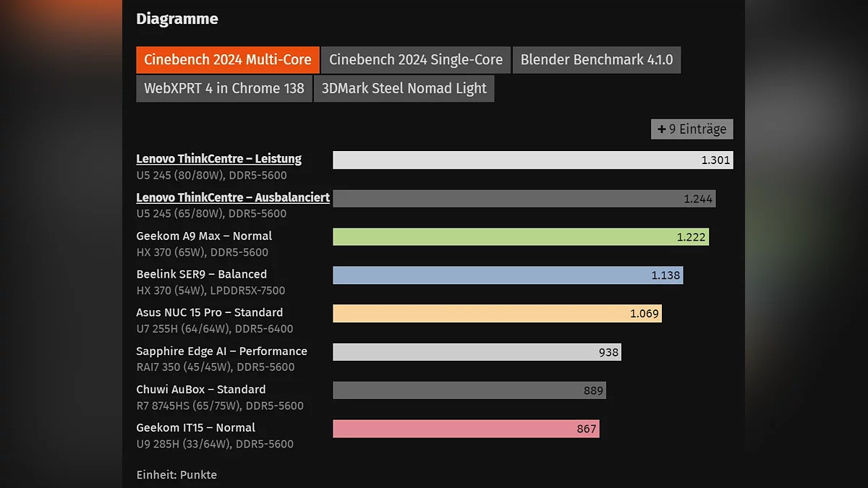Screen dimensions: 868x488
Task: Open Lenovo ThinkCentre – Ausbalanciert link
Action: (x=233, y=197)
